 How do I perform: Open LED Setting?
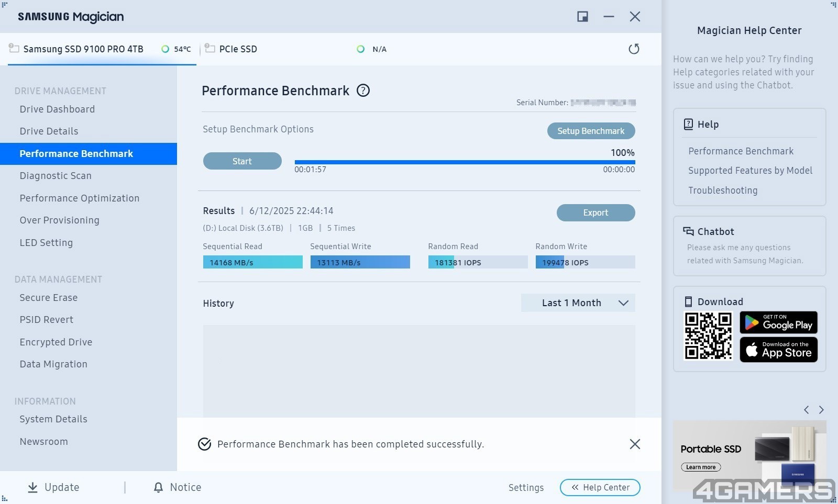coord(46,243)
